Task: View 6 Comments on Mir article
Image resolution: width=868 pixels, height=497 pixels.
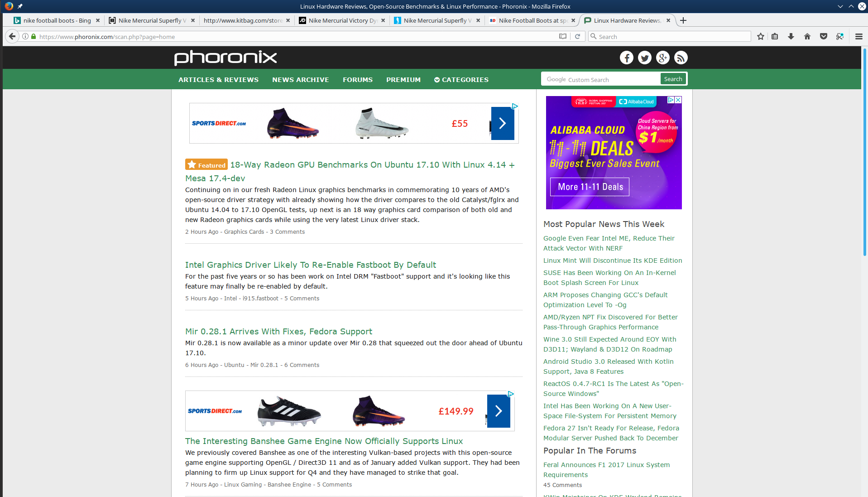Action: [x=302, y=365]
